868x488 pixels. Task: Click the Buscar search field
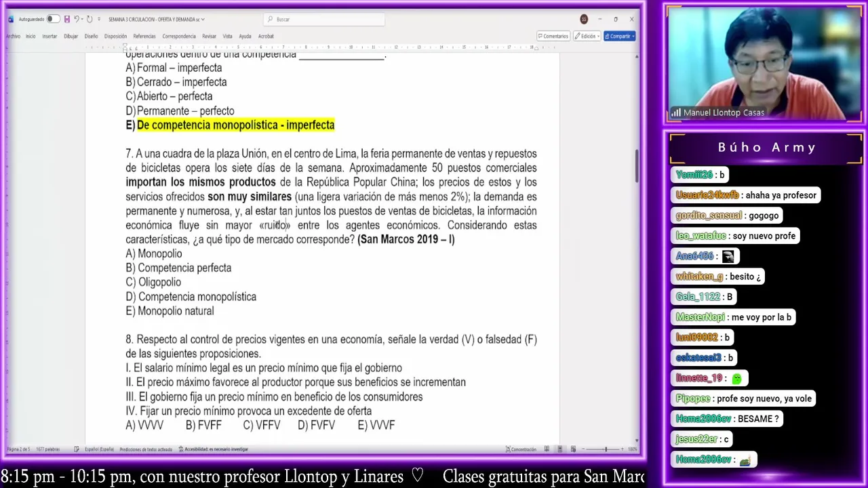pos(324,19)
